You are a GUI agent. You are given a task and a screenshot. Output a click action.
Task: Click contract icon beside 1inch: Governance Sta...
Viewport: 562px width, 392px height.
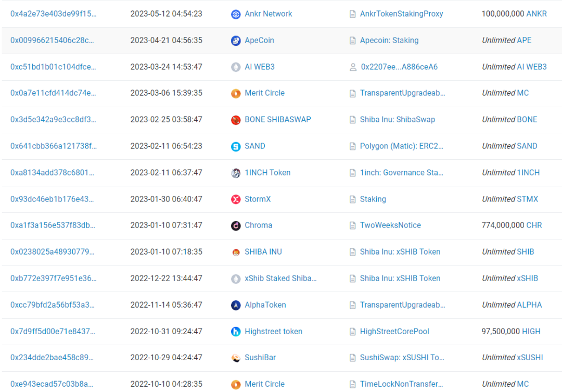(x=352, y=173)
